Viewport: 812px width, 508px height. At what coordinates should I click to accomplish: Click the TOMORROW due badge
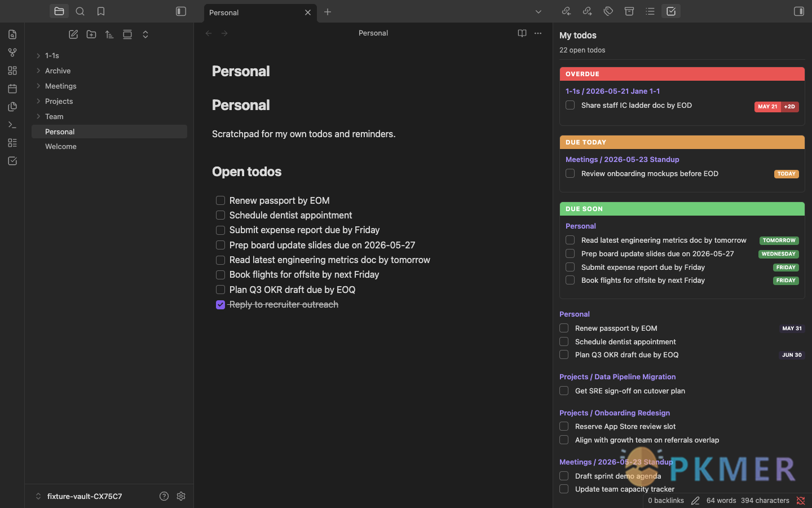click(779, 240)
